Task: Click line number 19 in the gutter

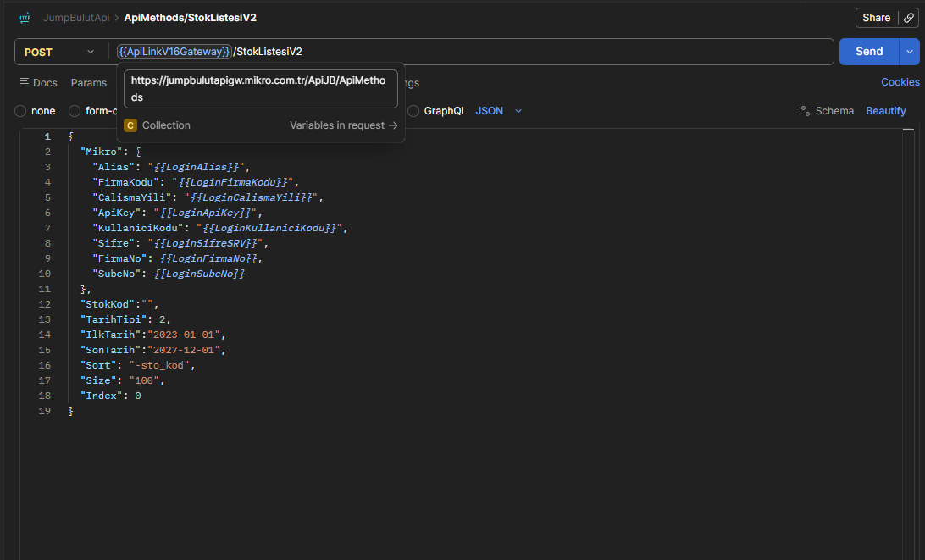Action: pos(44,411)
